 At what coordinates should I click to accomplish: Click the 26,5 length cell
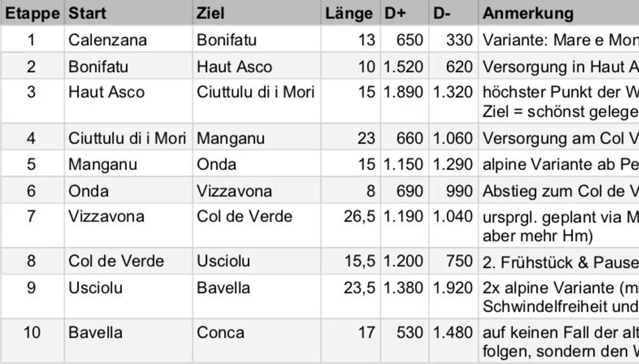pyautogui.click(x=359, y=217)
